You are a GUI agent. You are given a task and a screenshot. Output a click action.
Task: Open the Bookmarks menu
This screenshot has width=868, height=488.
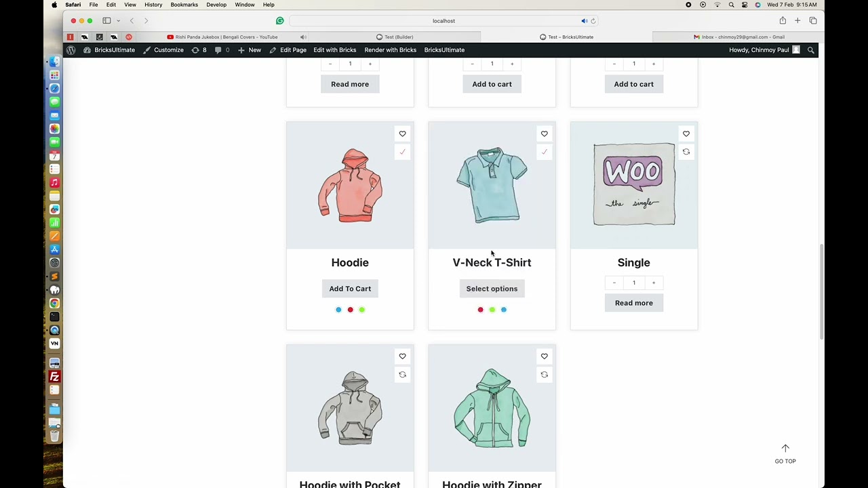pos(184,5)
